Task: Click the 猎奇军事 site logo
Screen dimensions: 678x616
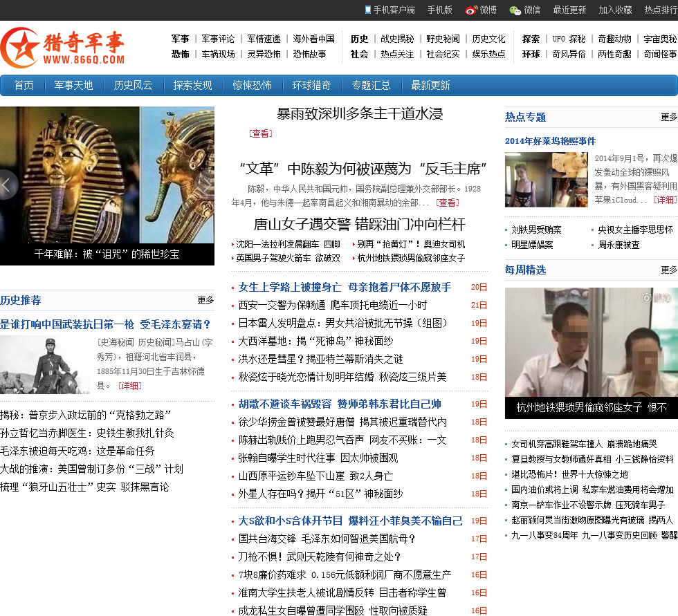Action: click(x=63, y=48)
